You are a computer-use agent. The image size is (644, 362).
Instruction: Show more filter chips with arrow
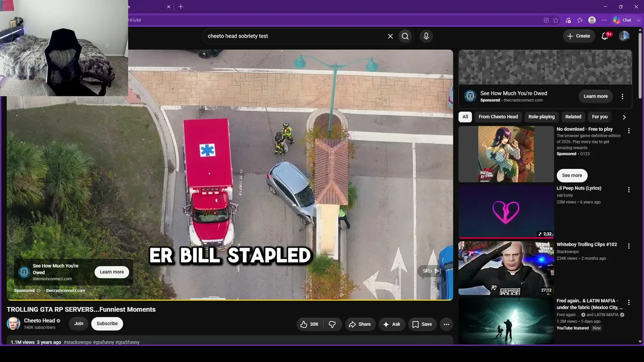(624, 117)
